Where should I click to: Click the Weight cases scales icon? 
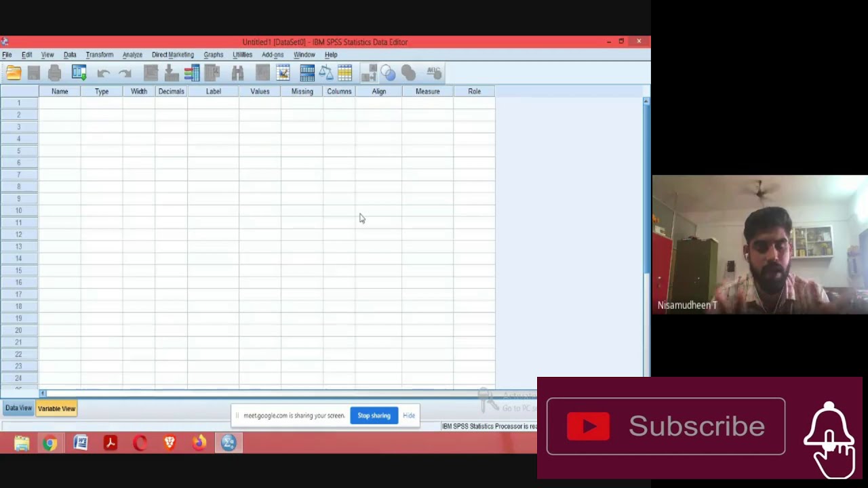pyautogui.click(x=326, y=73)
